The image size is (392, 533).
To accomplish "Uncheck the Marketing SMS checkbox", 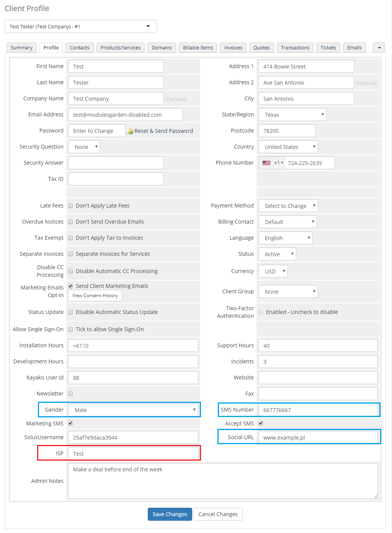I will [x=70, y=423].
